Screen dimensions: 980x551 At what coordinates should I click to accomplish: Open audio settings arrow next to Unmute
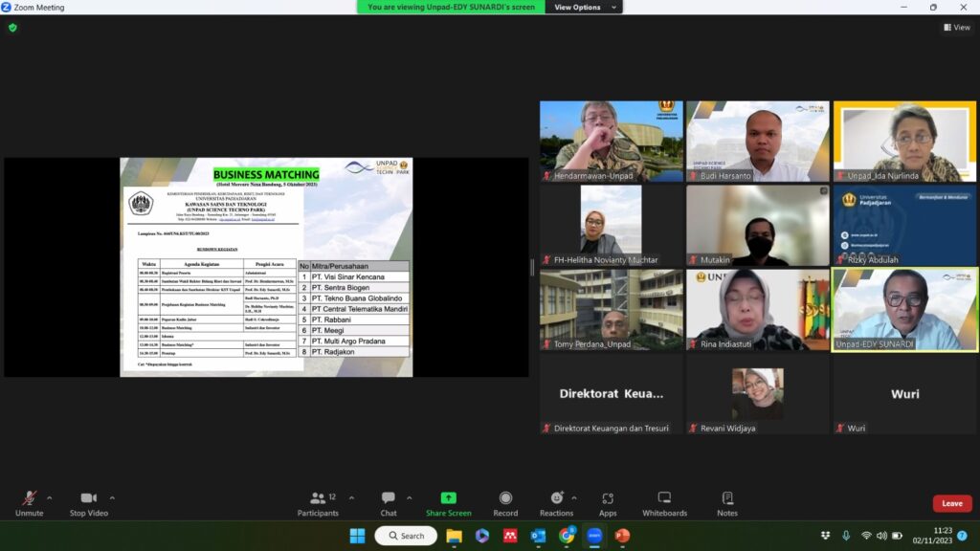pyautogui.click(x=50, y=497)
